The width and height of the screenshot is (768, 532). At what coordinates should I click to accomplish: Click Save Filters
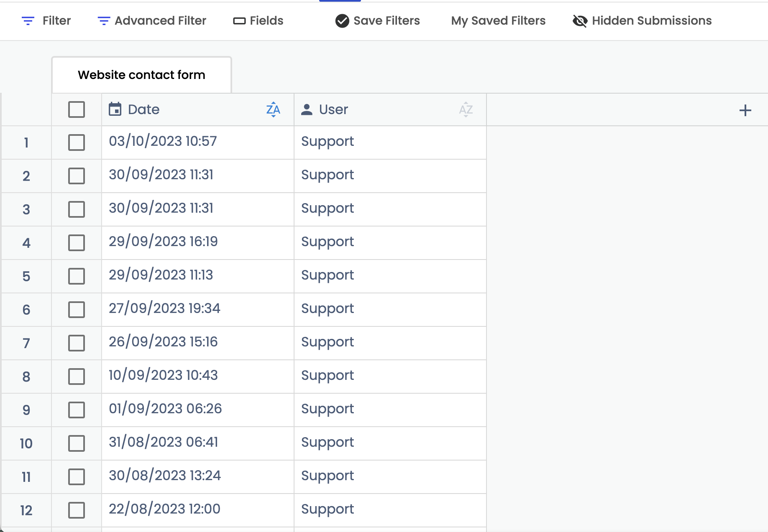[377, 20]
